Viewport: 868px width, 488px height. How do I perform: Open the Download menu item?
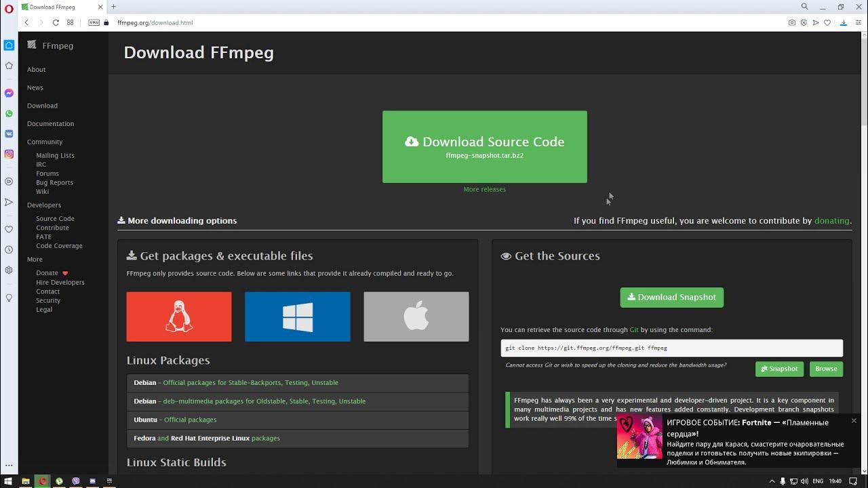pyautogui.click(x=42, y=106)
